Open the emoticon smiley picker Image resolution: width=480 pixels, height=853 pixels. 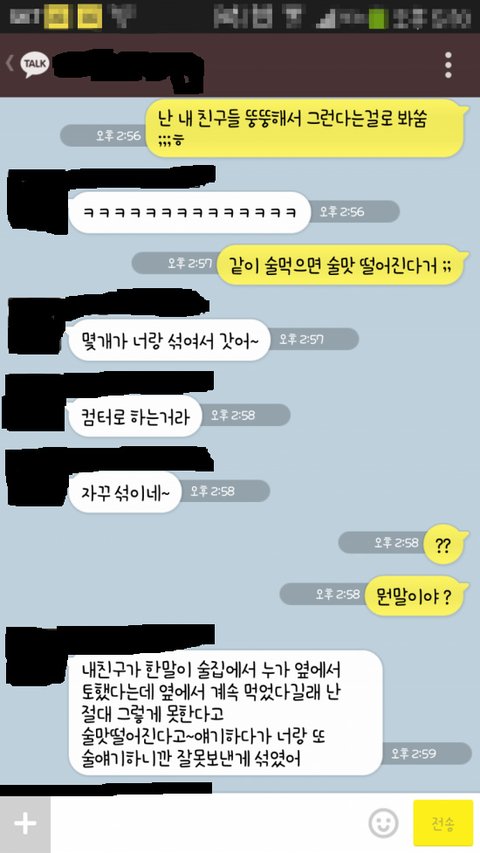tap(384, 824)
